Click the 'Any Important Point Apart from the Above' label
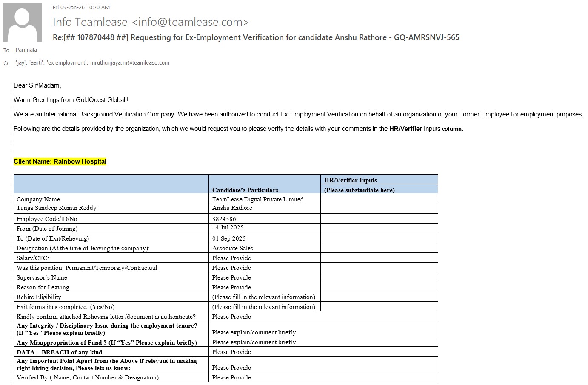Viewport: 588px width, 385px height. click(107, 365)
